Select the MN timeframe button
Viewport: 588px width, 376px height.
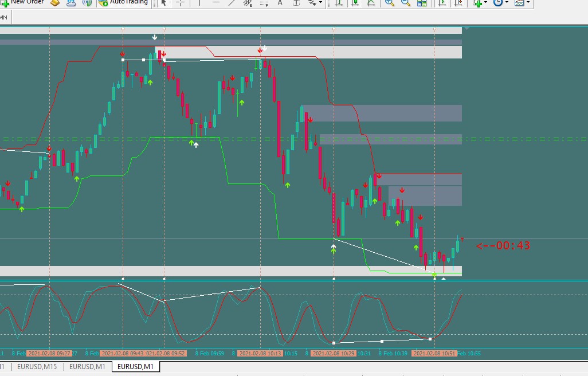point(4,17)
